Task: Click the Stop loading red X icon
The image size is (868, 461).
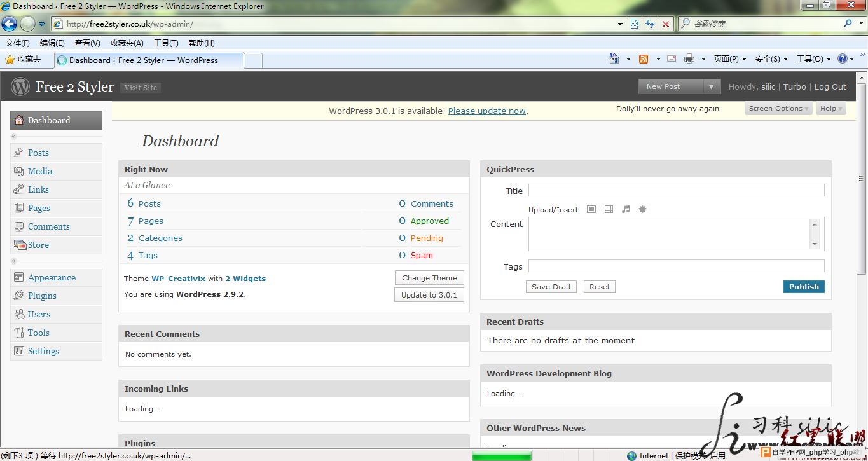Action: click(x=666, y=24)
